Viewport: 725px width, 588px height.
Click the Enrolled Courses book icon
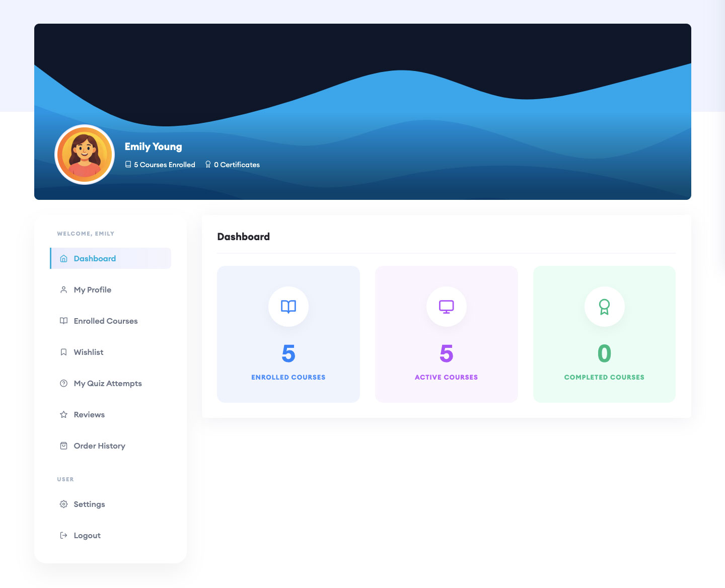(63, 321)
